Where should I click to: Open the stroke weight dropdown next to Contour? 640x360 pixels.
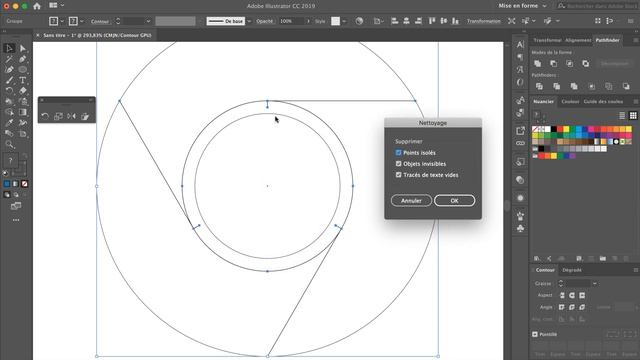(x=148, y=21)
